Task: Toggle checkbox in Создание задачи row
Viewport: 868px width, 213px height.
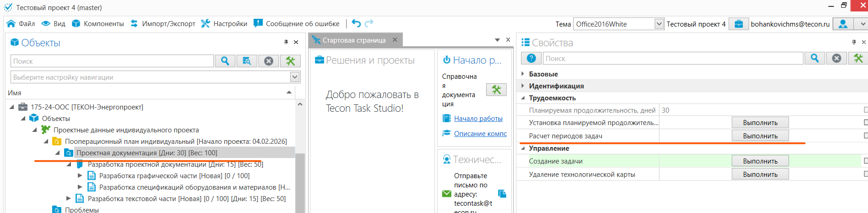Action: 865,161
